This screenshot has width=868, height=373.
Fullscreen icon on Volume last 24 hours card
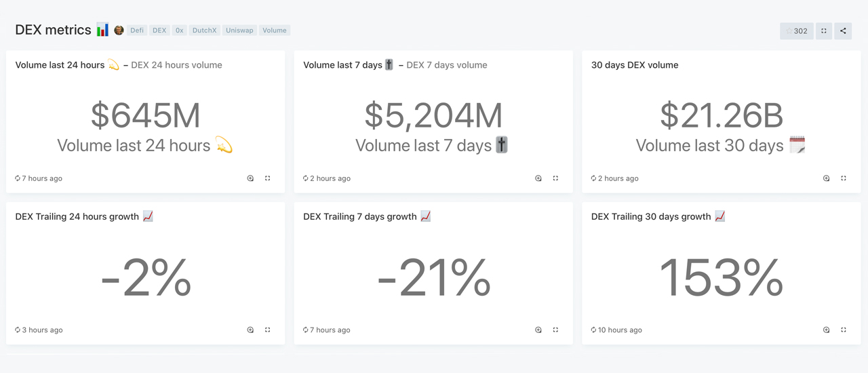pos(268,178)
